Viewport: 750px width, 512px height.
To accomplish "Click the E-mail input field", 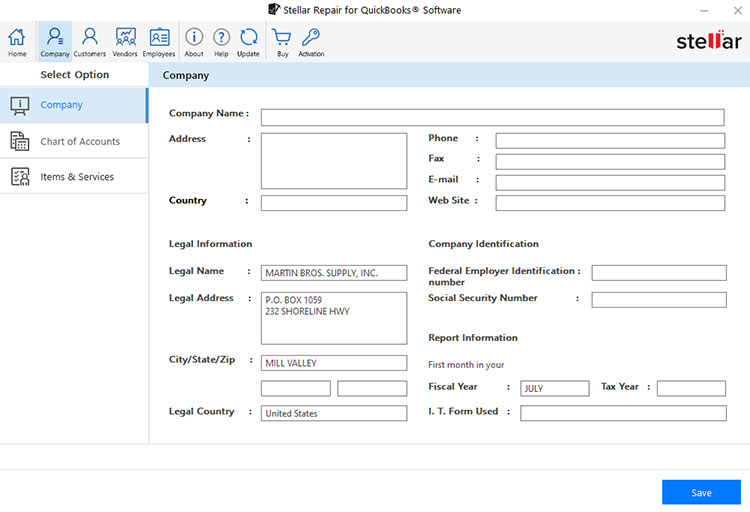I will coord(610,183).
